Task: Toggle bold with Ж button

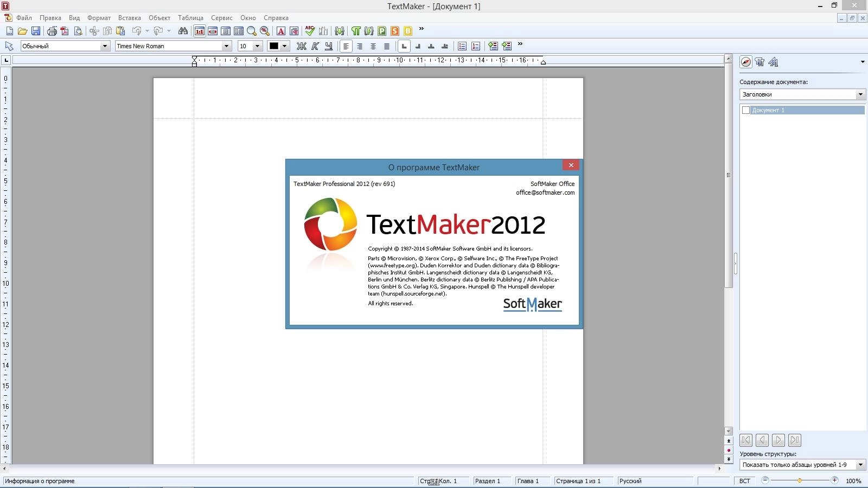Action: (302, 46)
